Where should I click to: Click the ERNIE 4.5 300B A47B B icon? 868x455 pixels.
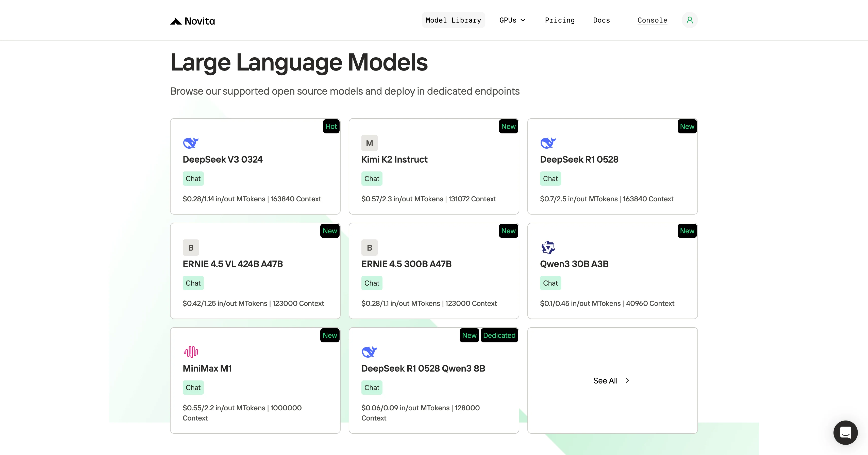tap(369, 248)
